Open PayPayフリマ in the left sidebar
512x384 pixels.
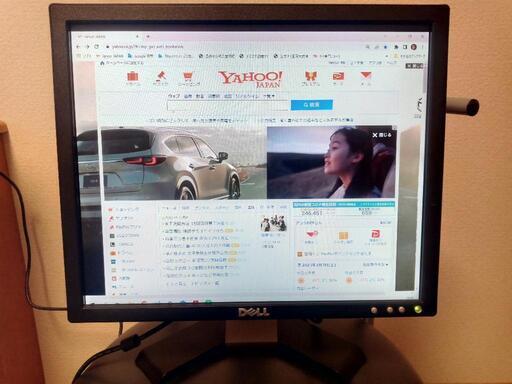click(125, 227)
